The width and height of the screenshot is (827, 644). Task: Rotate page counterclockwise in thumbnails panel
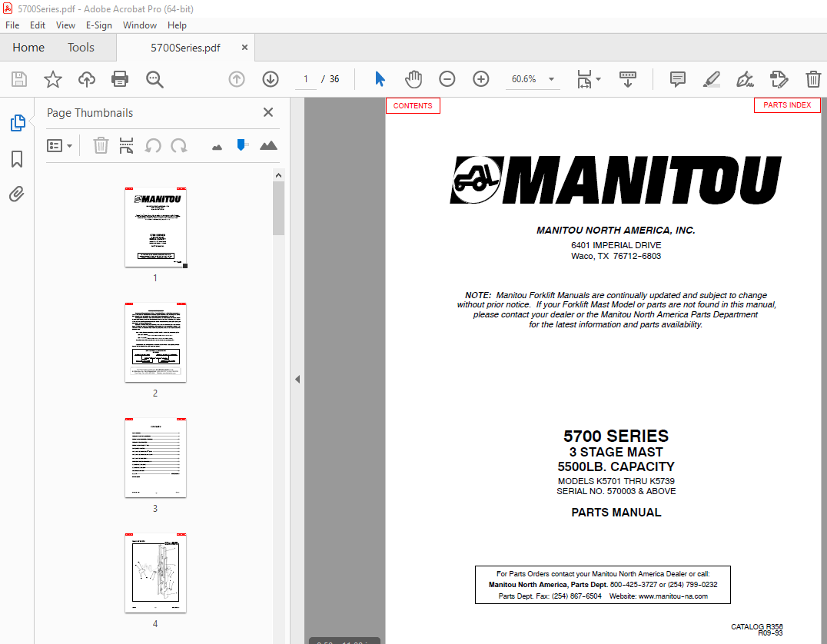click(153, 145)
